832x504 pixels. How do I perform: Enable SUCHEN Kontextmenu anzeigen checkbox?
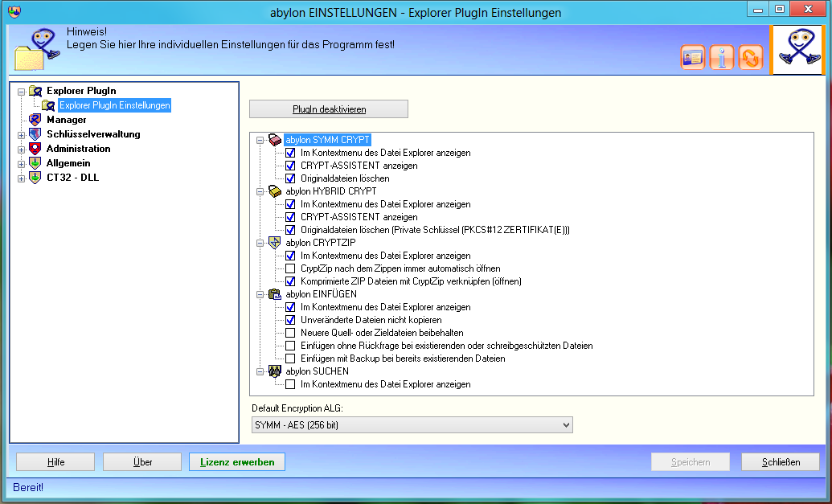(290, 384)
